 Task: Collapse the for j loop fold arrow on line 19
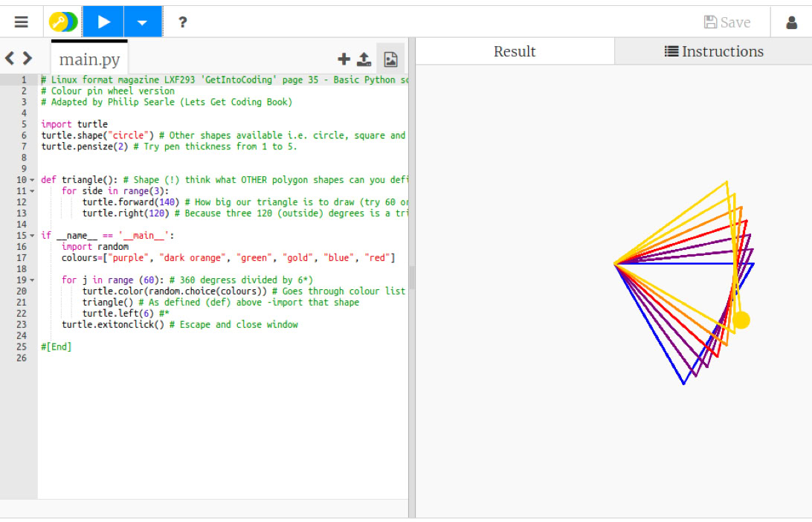click(x=32, y=280)
